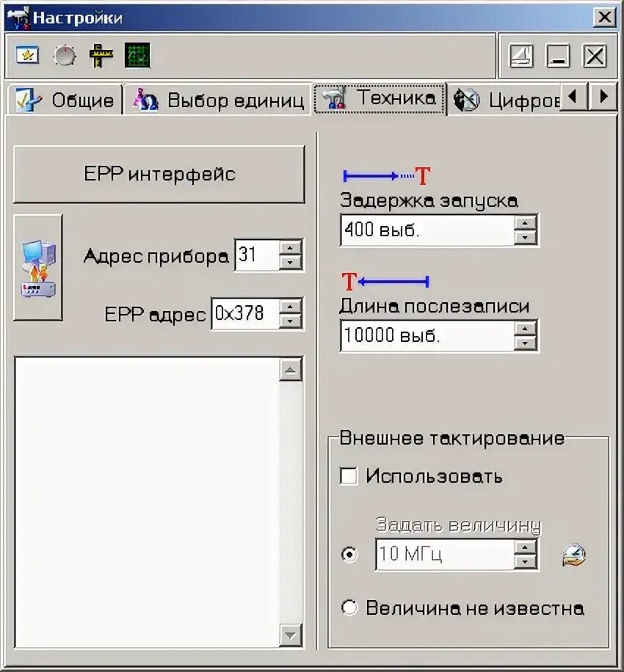Click the round knob icon in toolbar
The width and height of the screenshot is (624, 672).
pyautogui.click(x=65, y=55)
